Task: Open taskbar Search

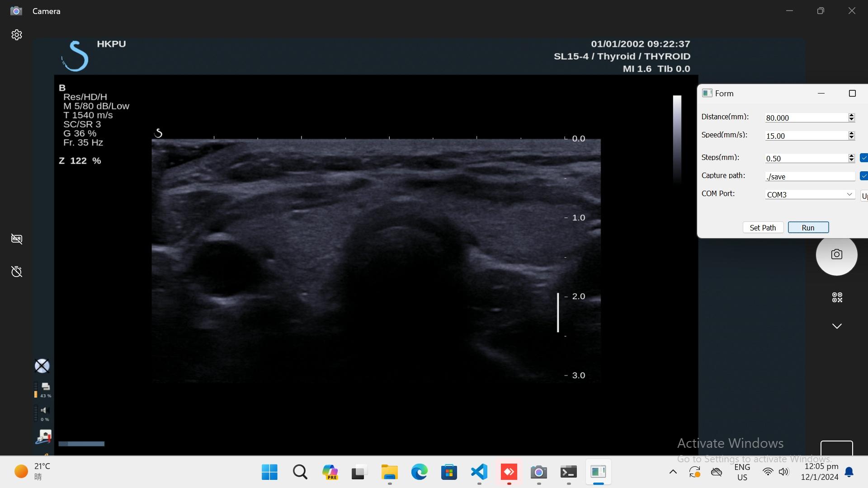Action: click(300, 472)
